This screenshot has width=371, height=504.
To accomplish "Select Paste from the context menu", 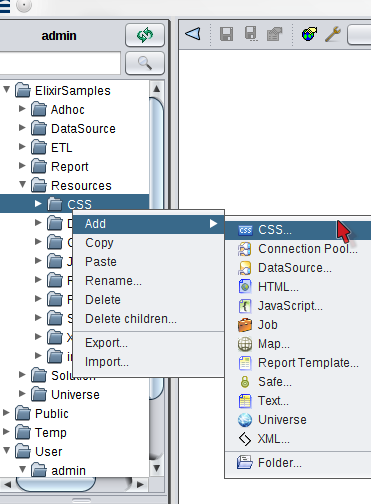I will point(148,262).
